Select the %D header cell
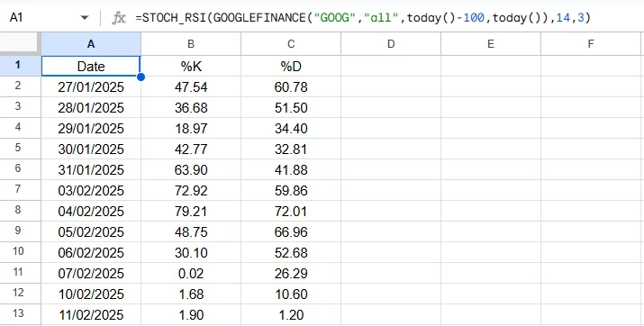Image resolution: width=644 pixels, height=326 pixels. point(291,66)
